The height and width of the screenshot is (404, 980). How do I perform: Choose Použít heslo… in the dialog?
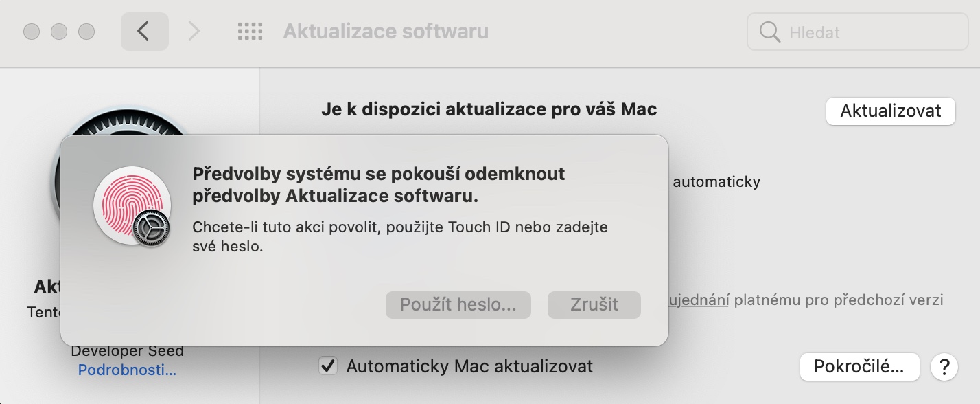point(458,304)
